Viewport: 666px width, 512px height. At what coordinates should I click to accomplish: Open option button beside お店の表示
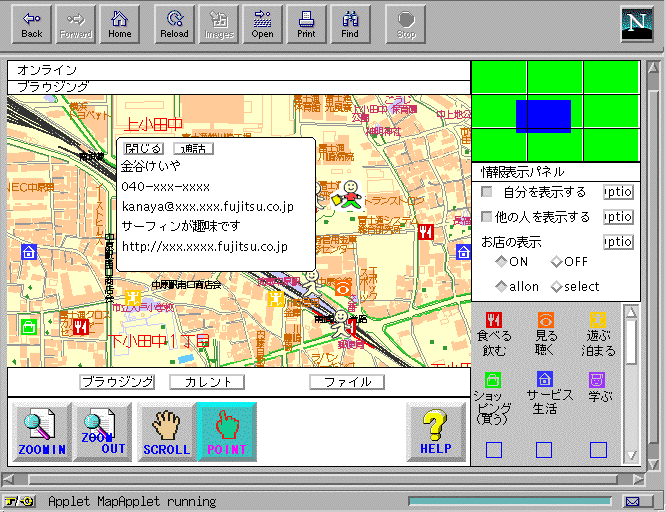(618, 242)
